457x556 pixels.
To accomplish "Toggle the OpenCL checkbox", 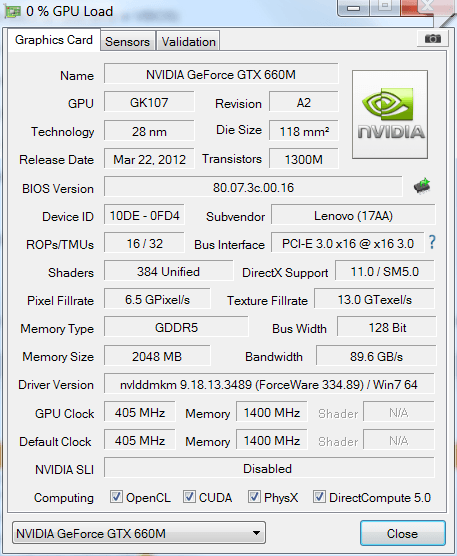I will [116, 497].
